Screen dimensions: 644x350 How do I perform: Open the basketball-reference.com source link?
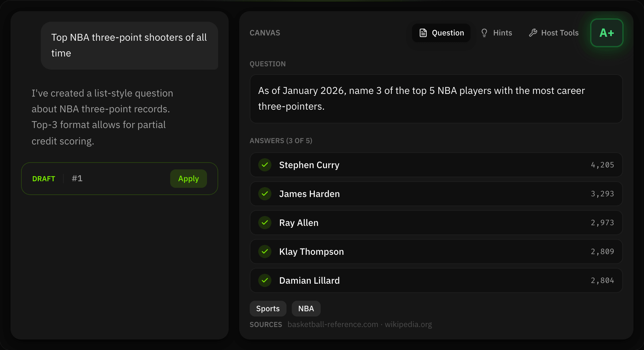tap(333, 324)
